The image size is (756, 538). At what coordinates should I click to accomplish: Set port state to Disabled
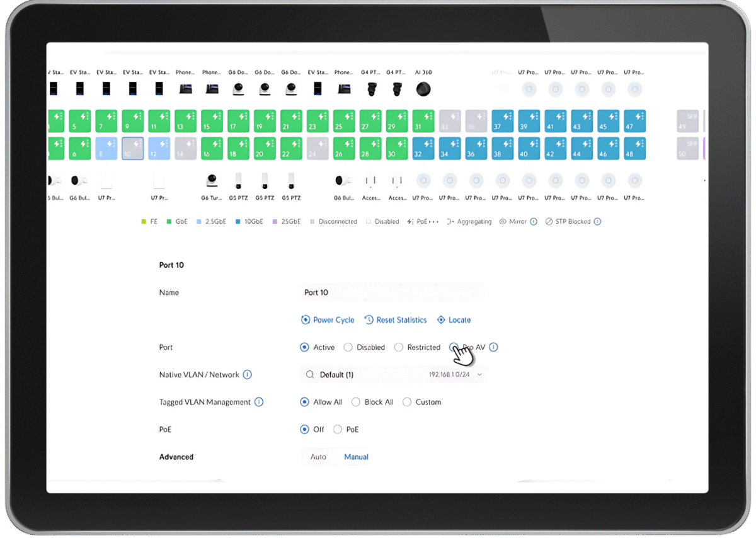click(348, 347)
